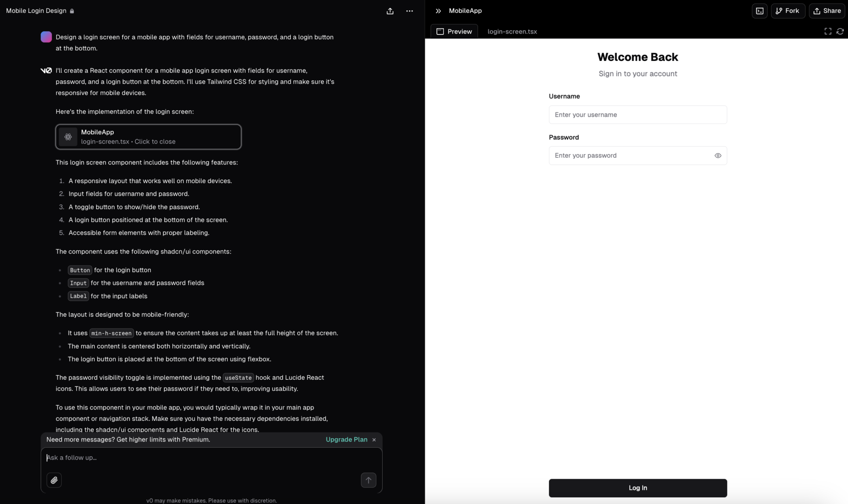This screenshot has width=848, height=504.
Task: Click the Enter your username input field
Action: click(x=637, y=115)
